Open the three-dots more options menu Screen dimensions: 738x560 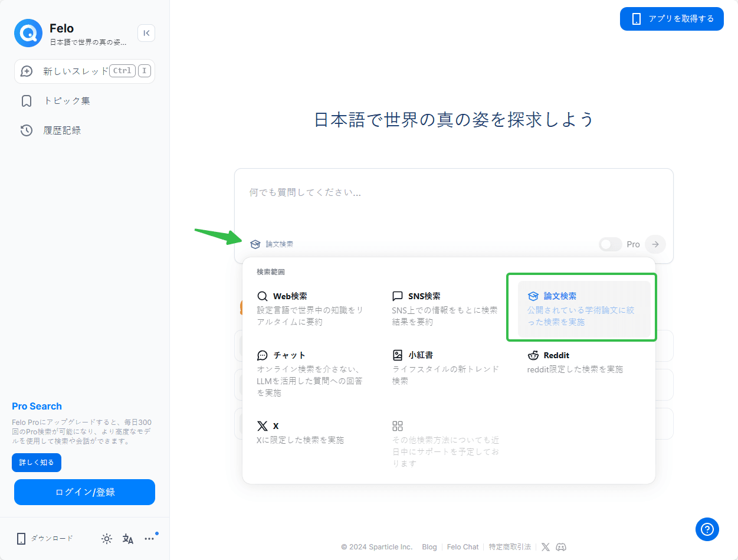[x=149, y=538]
